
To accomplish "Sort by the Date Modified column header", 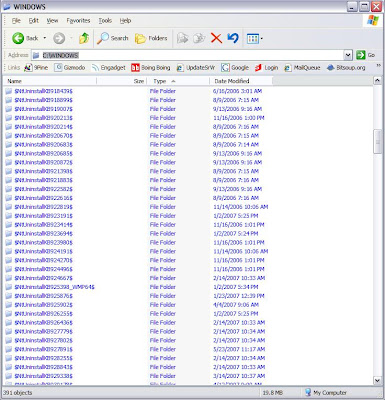I will 241,81.
